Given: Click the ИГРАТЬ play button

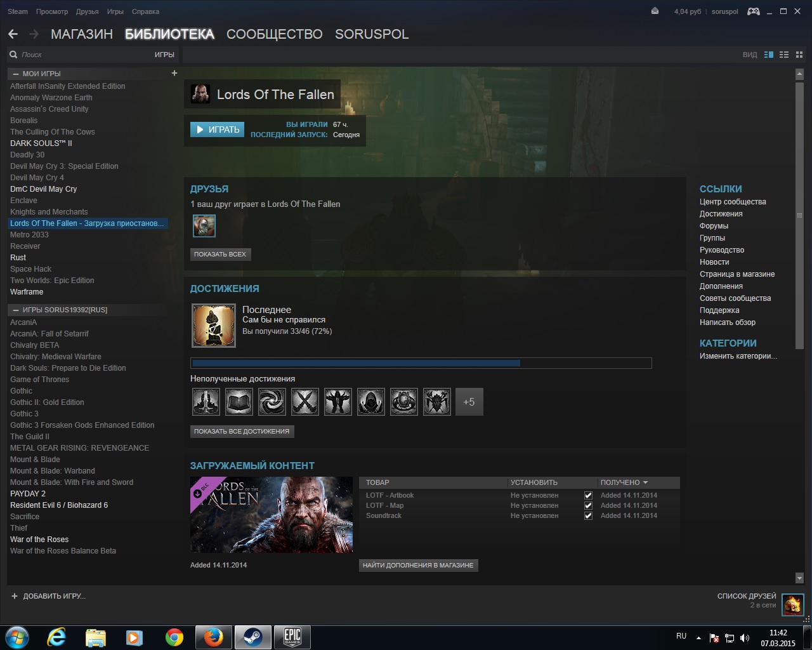Looking at the screenshot, I should [217, 129].
